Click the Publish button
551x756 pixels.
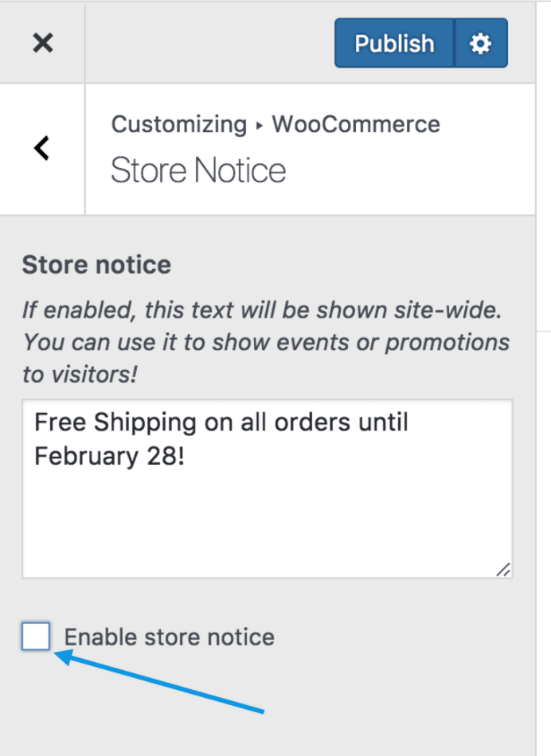(394, 43)
